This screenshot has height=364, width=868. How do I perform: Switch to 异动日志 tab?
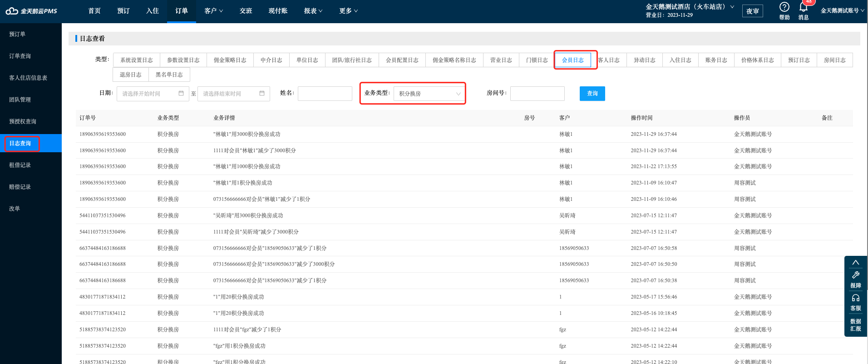(x=645, y=60)
